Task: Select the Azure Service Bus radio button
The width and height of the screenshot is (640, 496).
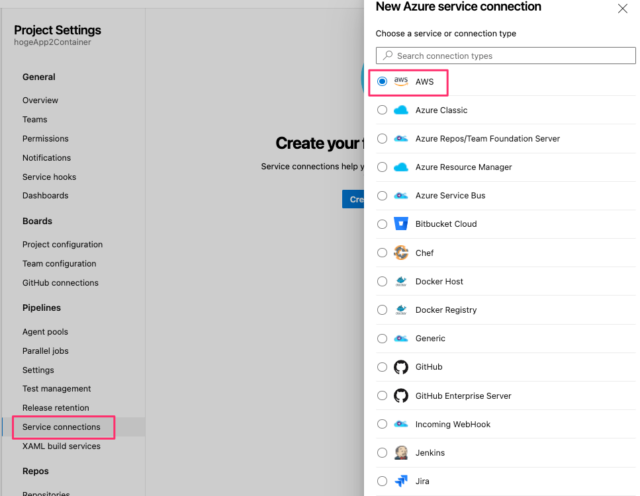Action: coord(382,196)
